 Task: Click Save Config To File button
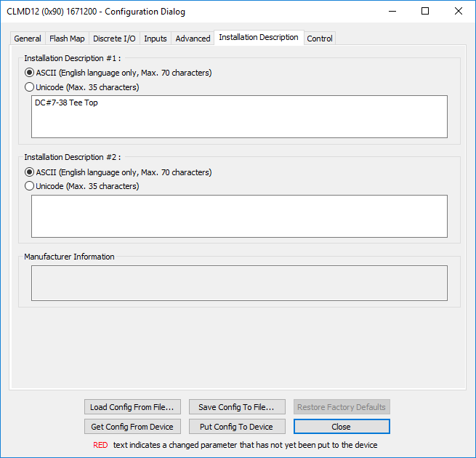coord(236,407)
